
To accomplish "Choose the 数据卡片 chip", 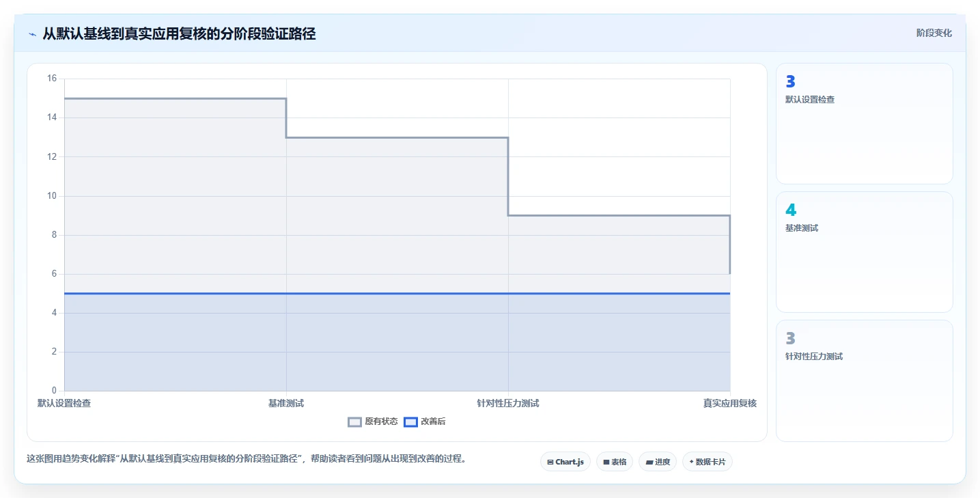I will pyautogui.click(x=708, y=462).
